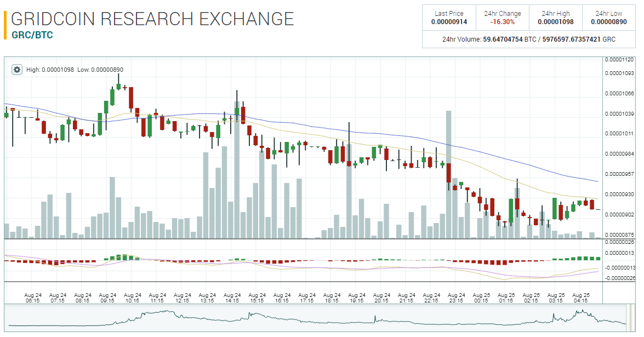The image size is (644, 337).
Task: Click the MACD axis label 0.00000026
Action: click(x=619, y=242)
